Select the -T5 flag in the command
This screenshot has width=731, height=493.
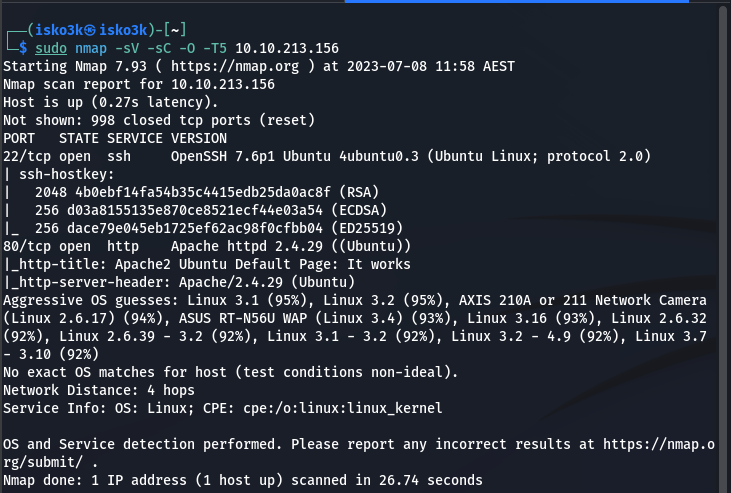coord(204,47)
